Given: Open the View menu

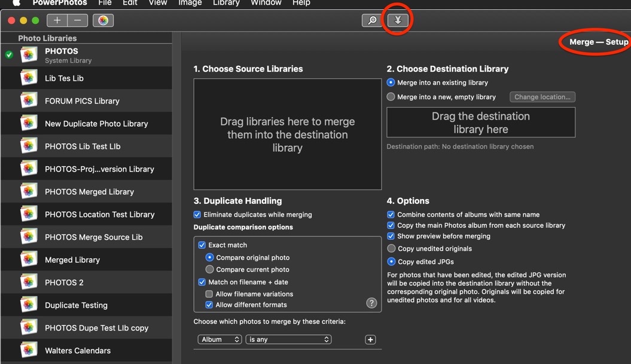Looking at the screenshot, I should click(158, 3).
